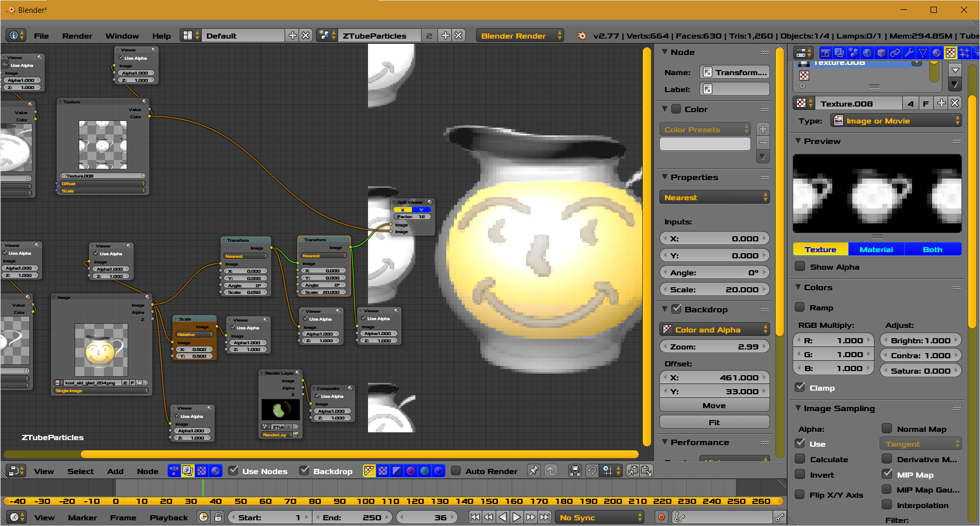Open the Render properties tab (camera icon)
Image resolution: width=980 pixels, height=526 pixels.
pyautogui.click(x=825, y=53)
